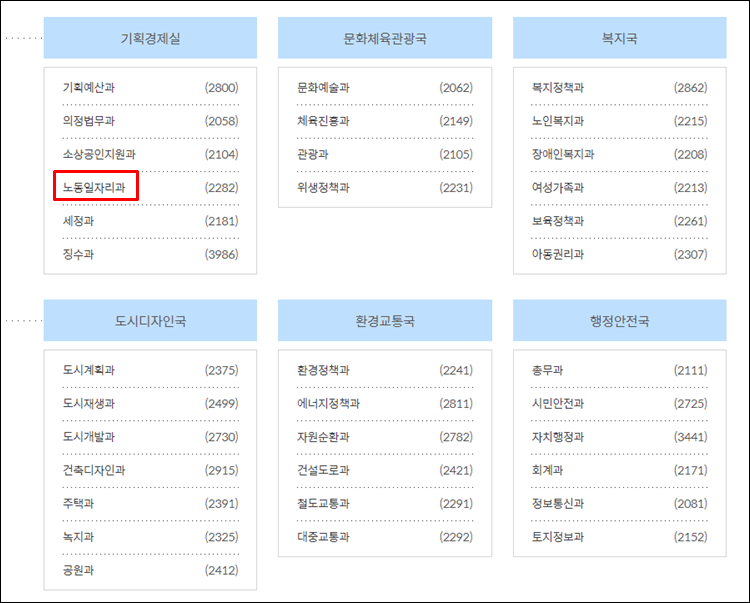Open the 복지국 department header
Viewport: 750px width, 603px height.
619,38
